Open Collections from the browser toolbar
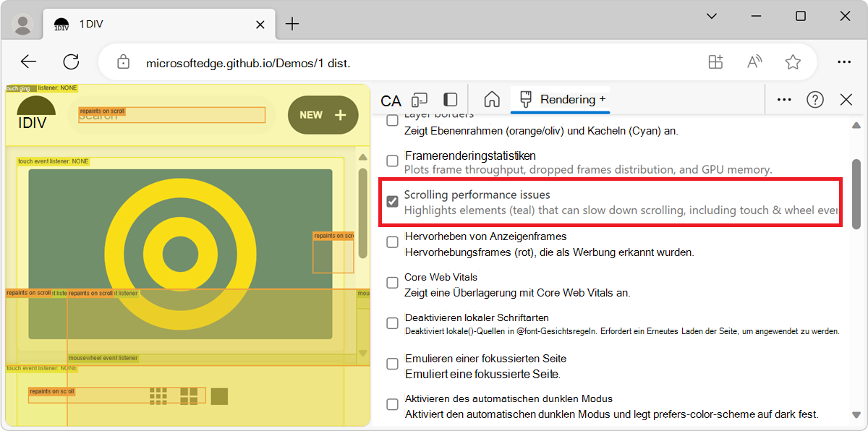The height and width of the screenshot is (431, 868). [x=715, y=61]
